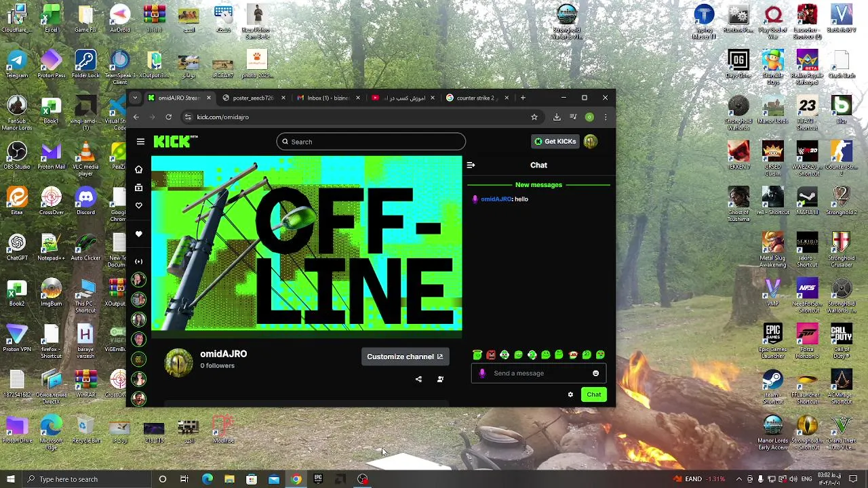This screenshot has width=868, height=488.
Task: Open Following heart outline icon in sidebar
Action: click(139, 205)
